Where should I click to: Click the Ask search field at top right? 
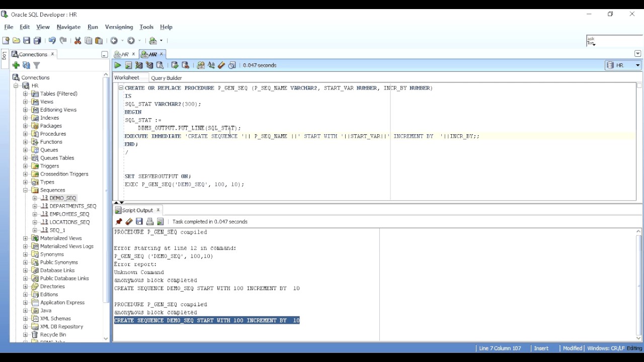point(614,41)
